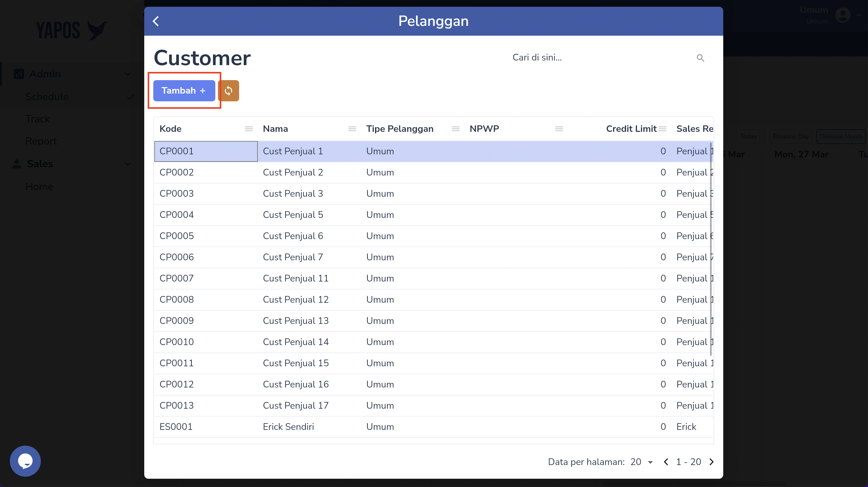868x487 pixels.
Task: Select Sales menu item in sidebar
Action: 40,164
